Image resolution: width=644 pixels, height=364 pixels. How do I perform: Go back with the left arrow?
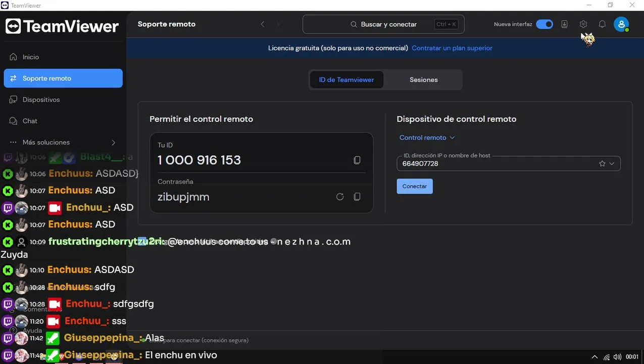pyautogui.click(x=262, y=24)
